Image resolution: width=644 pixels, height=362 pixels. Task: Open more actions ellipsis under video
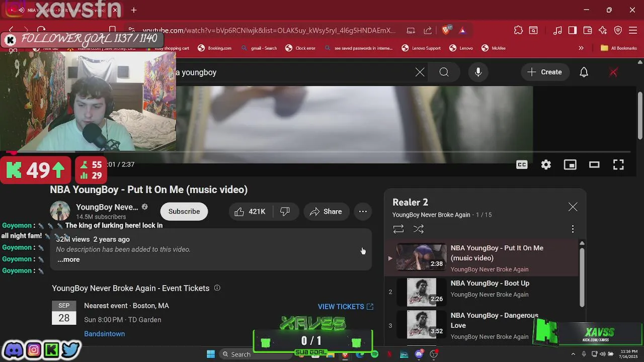[x=363, y=212]
